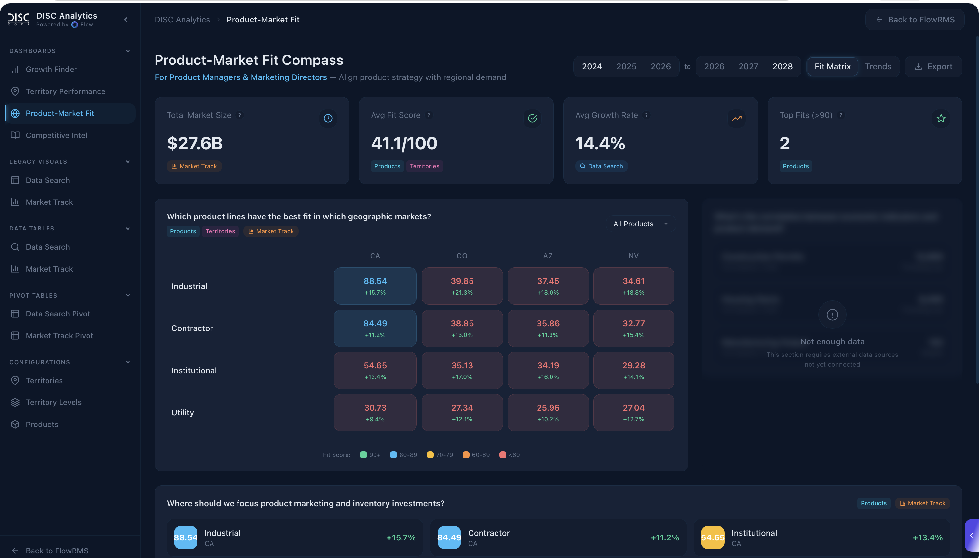Open the Growth Finder dashboard

point(51,69)
